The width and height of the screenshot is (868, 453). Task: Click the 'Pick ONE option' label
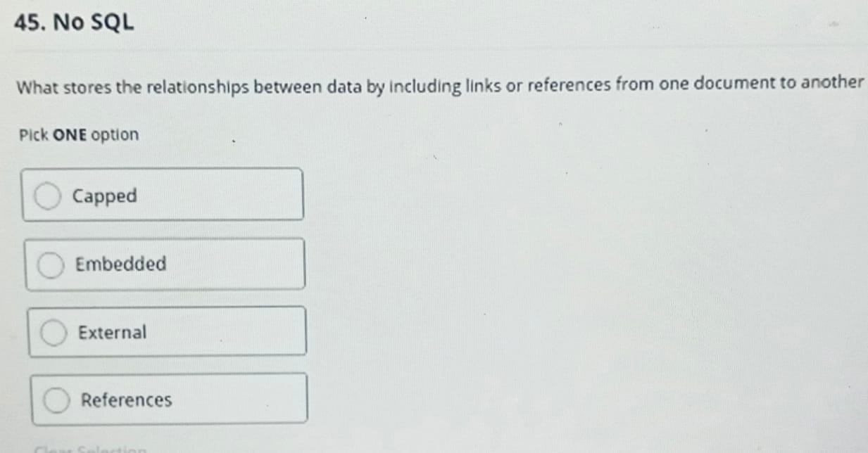point(77,135)
